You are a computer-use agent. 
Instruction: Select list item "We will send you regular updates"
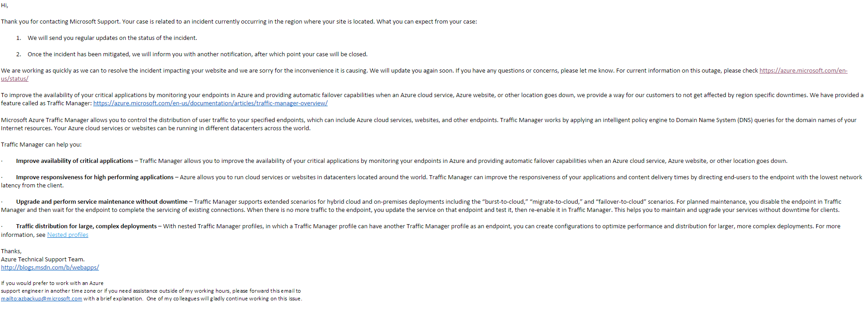click(x=112, y=38)
